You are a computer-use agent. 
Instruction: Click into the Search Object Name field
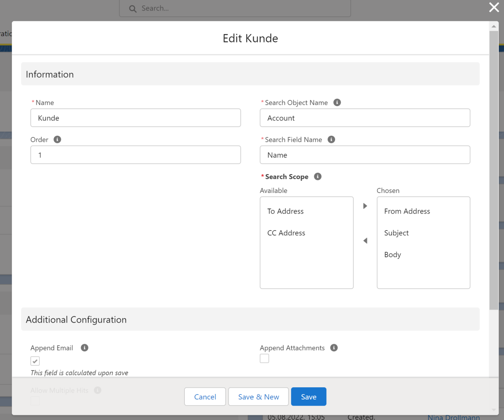pyautogui.click(x=365, y=118)
